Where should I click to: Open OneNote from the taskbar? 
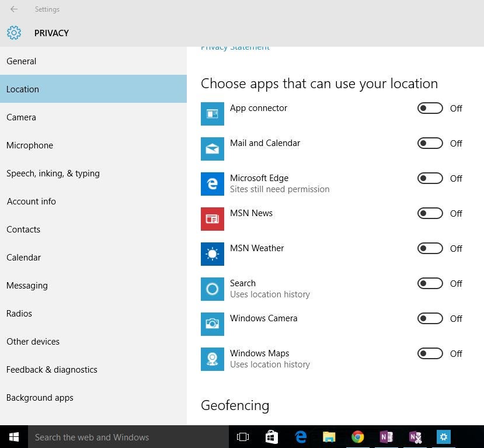tap(386, 437)
